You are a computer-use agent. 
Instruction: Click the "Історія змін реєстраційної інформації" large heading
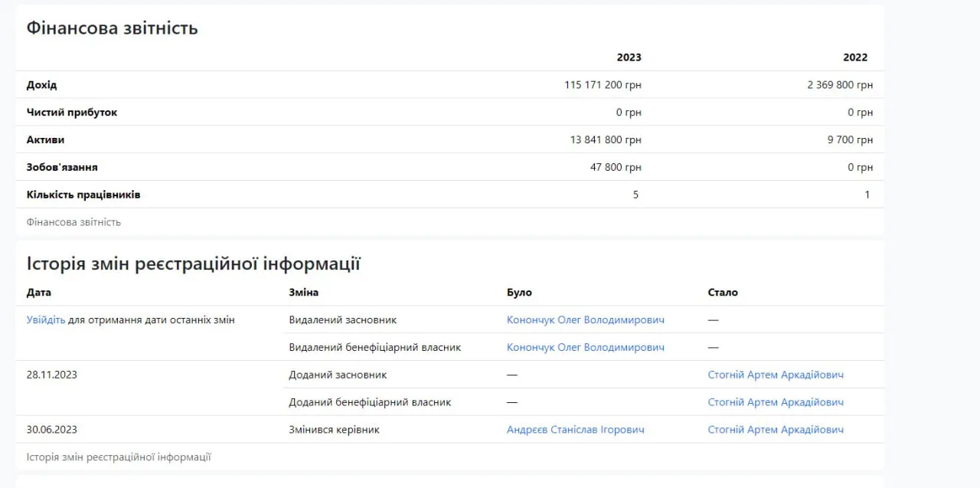[194, 264]
